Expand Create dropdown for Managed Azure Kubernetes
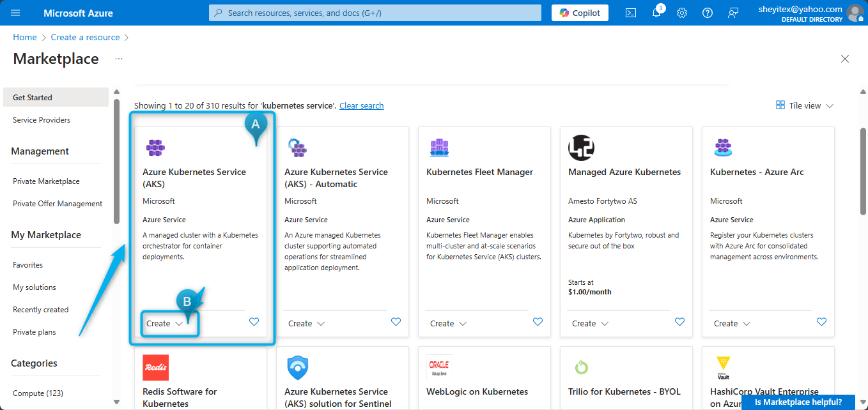The height and width of the screenshot is (410, 868). pyautogui.click(x=591, y=324)
